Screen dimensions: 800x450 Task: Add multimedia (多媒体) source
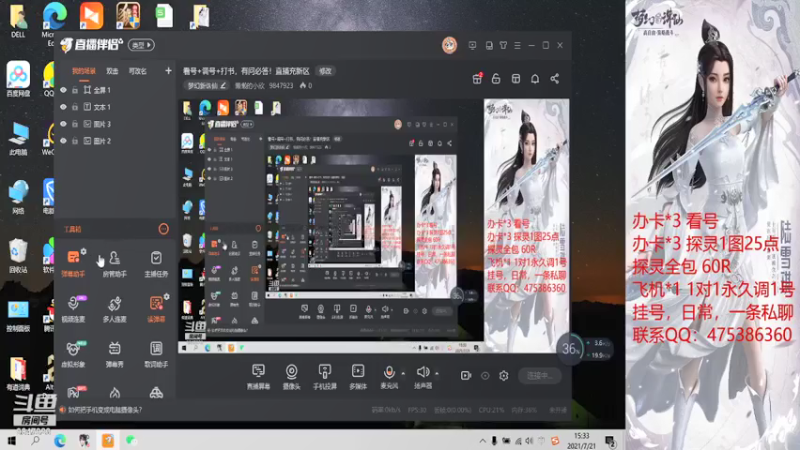[358, 377]
